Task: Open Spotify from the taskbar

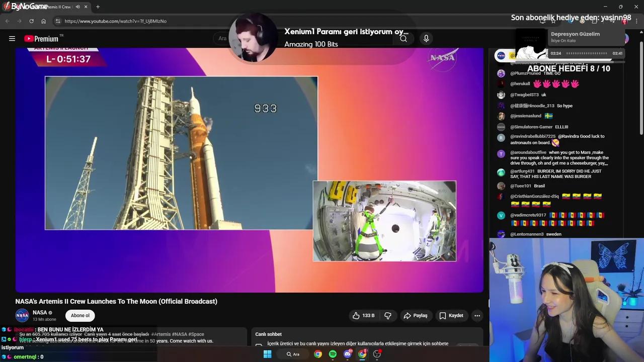Action: tap(332, 354)
